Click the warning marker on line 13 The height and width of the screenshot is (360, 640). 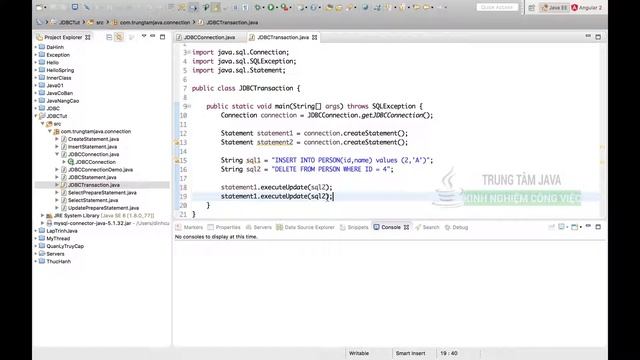(x=177, y=142)
